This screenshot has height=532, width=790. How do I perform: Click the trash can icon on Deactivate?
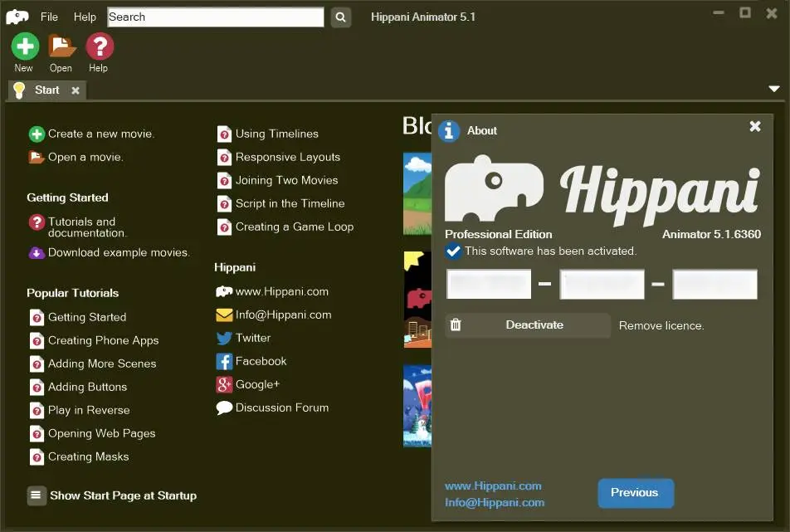point(456,325)
